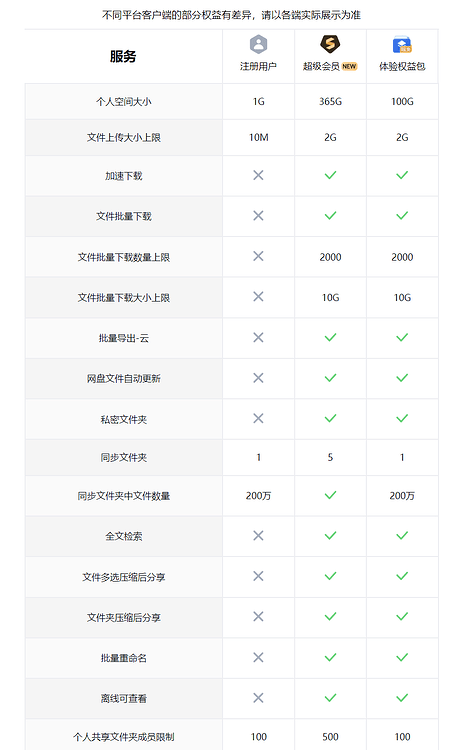Click the 服务 column header
460x750 pixels.
[x=123, y=56]
